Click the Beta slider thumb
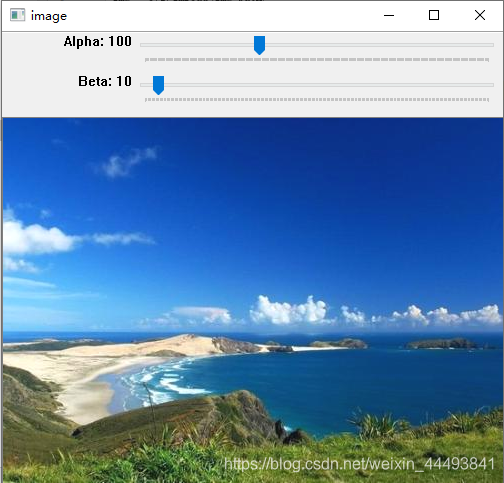This screenshot has width=504, height=483. tap(158, 85)
